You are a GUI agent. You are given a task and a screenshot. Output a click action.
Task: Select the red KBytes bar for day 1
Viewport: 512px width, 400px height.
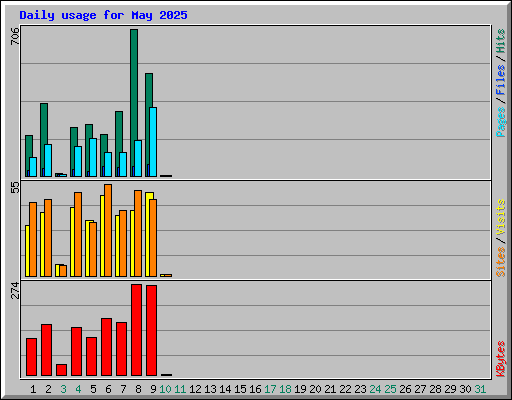coord(31,357)
